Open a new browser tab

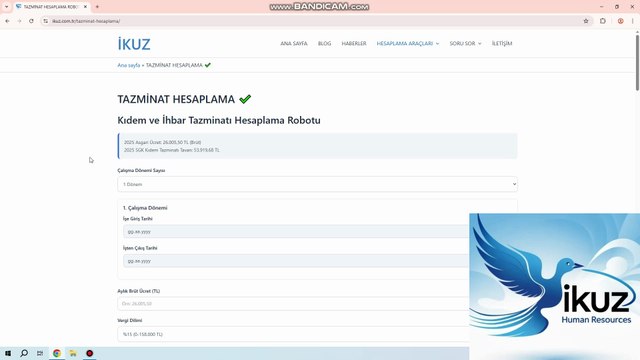[x=97, y=7]
